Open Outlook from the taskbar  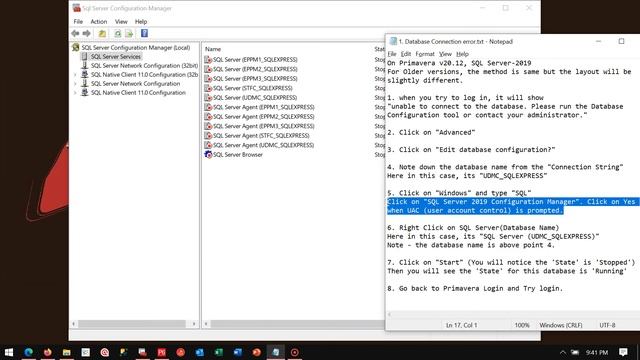[200, 352]
